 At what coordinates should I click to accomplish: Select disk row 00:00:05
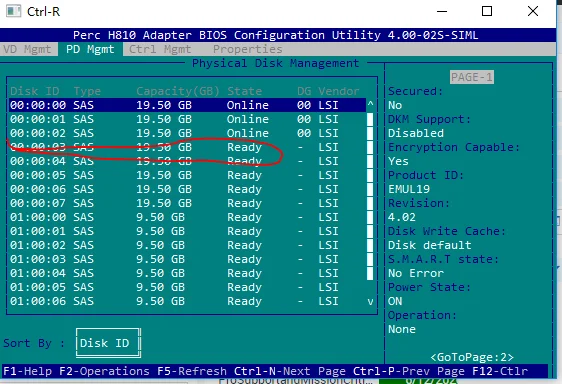[x=187, y=175]
